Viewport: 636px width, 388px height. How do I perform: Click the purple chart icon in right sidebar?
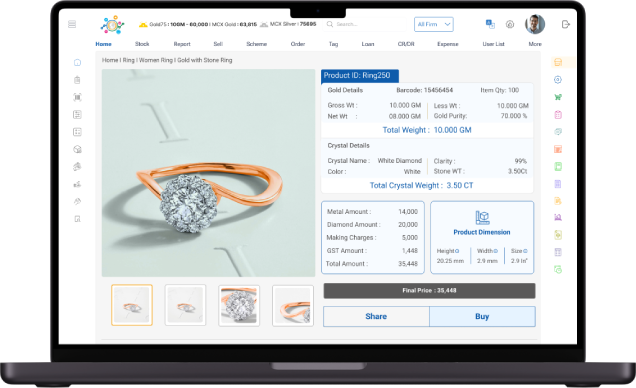coord(558,217)
